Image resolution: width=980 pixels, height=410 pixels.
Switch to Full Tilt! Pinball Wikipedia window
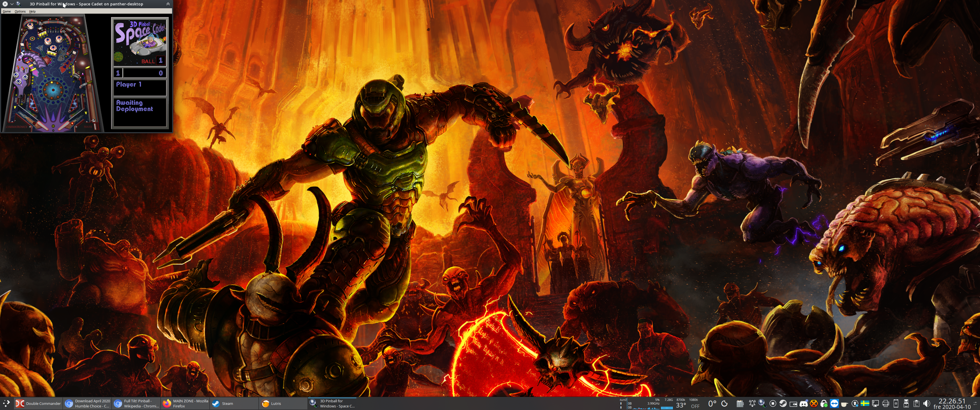tap(136, 403)
